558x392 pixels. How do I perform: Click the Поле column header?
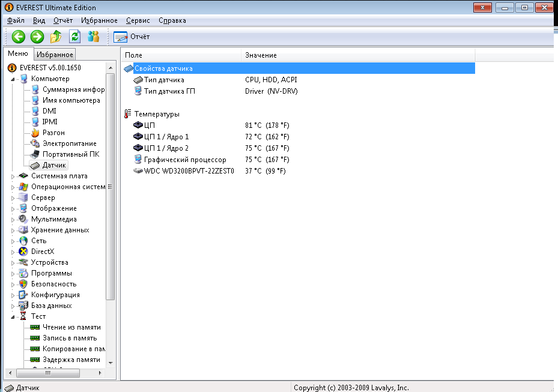pos(181,55)
